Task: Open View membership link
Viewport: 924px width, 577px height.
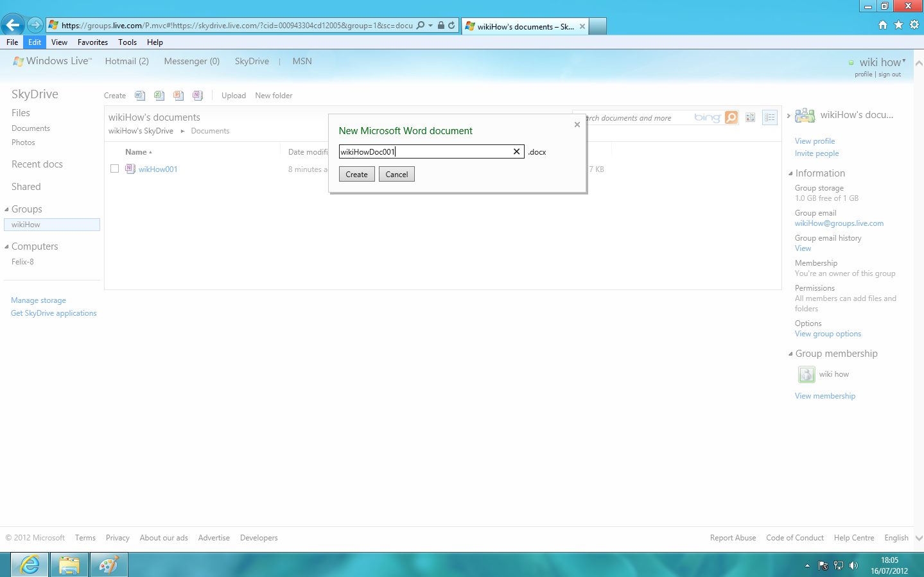Action: 825,396
